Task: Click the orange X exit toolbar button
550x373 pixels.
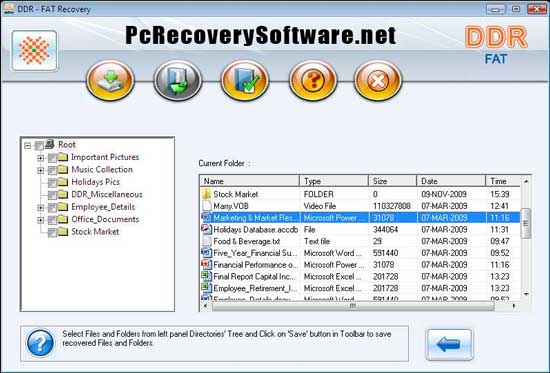Action: [378, 81]
